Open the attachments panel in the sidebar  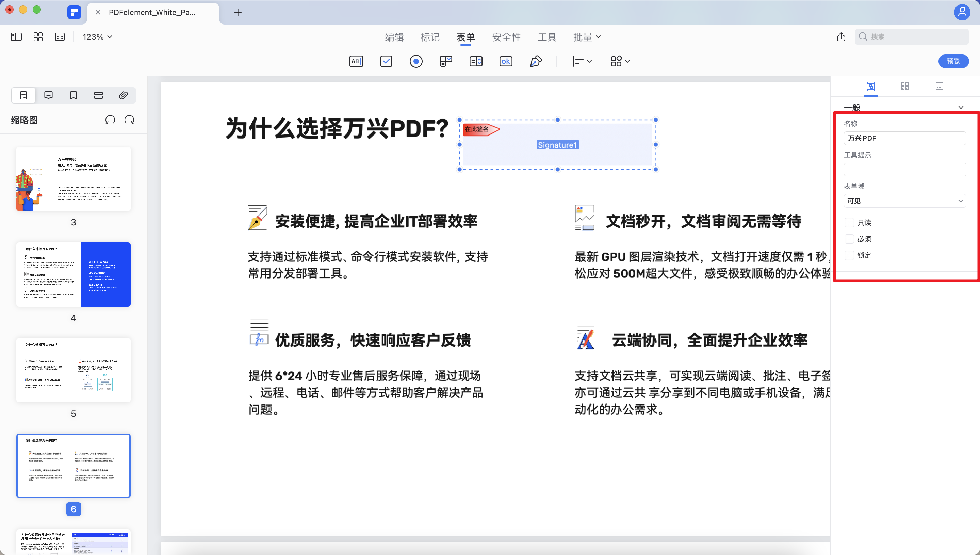click(x=123, y=95)
